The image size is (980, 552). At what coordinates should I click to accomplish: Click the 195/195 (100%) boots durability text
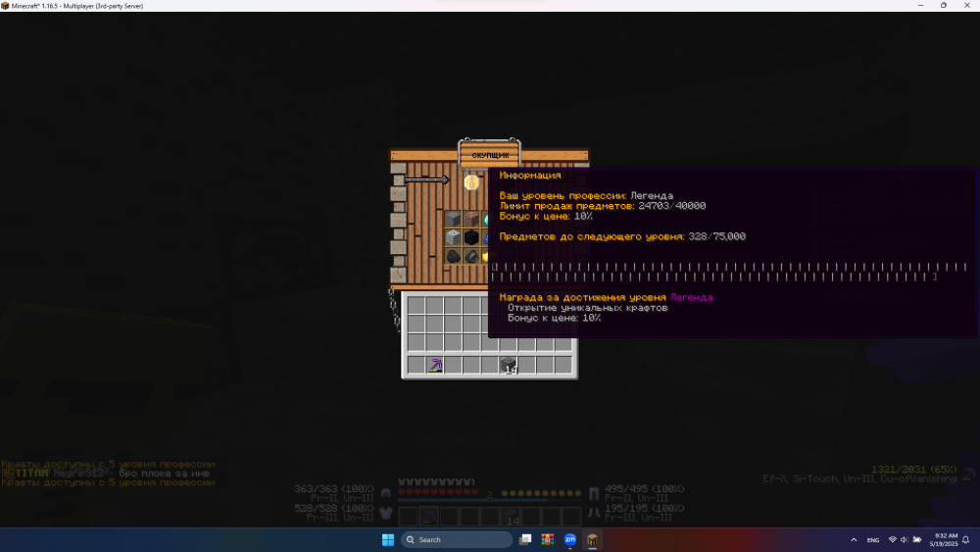click(x=645, y=508)
